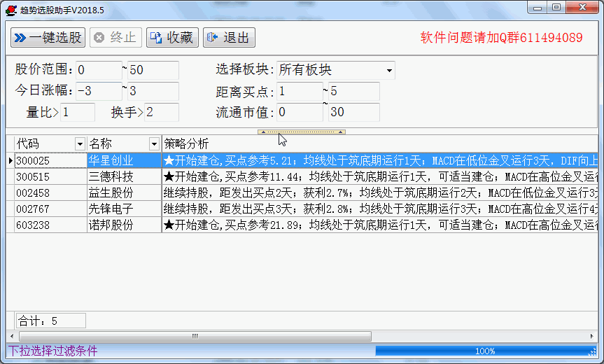Click the name cell 华星创业
The width and height of the screenshot is (604, 364).
click(x=125, y=160)
